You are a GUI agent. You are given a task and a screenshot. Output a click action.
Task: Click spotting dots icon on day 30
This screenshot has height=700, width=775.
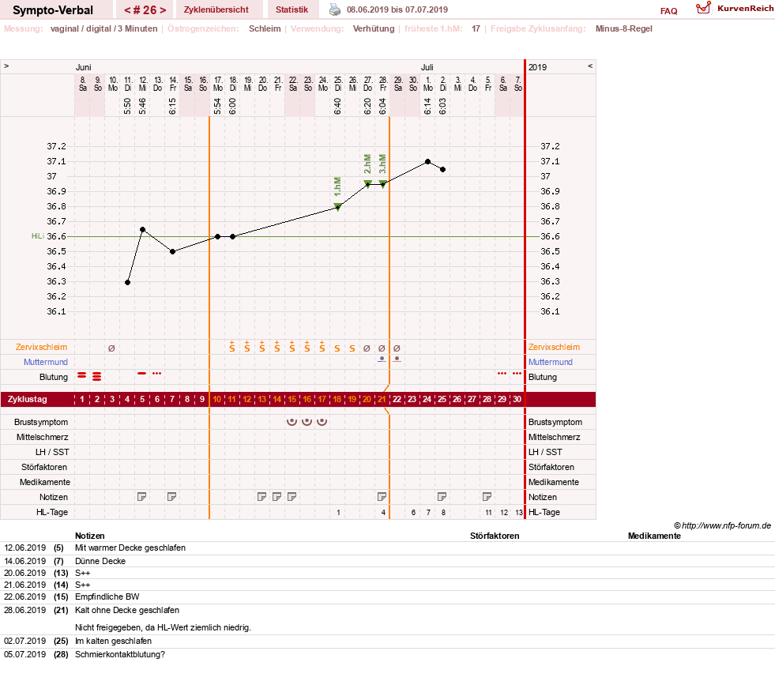517,373
